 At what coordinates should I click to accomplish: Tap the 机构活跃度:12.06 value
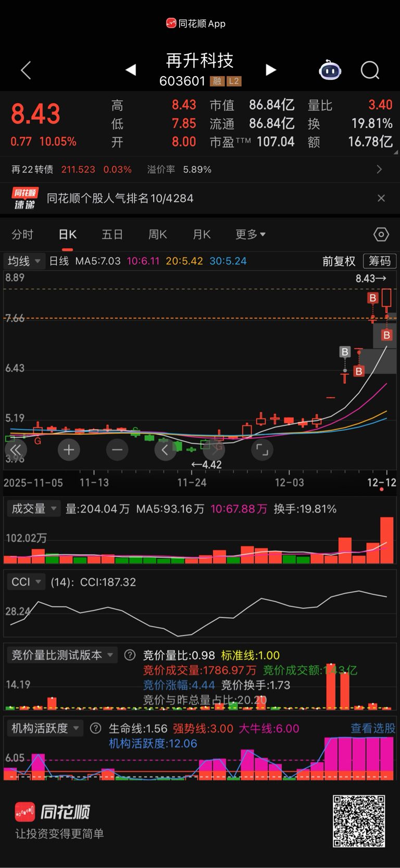pyautogui.click(x=153, y=743)
